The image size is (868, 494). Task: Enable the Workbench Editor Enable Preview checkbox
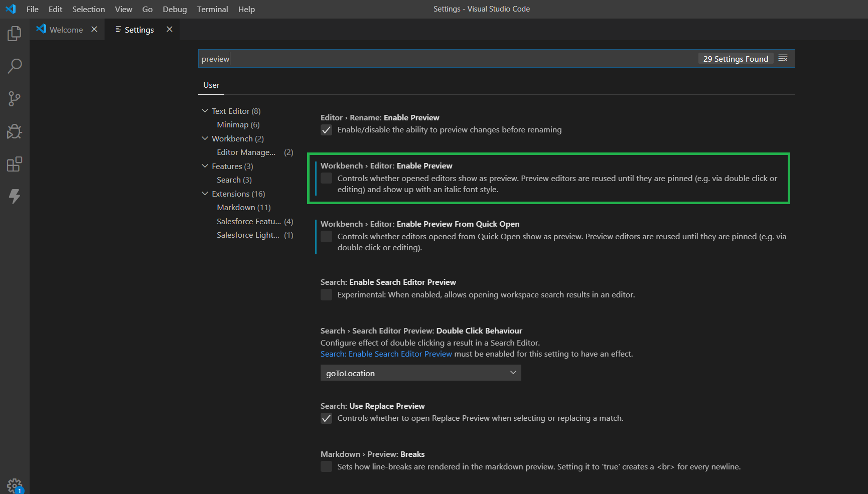tap(326, 178)
